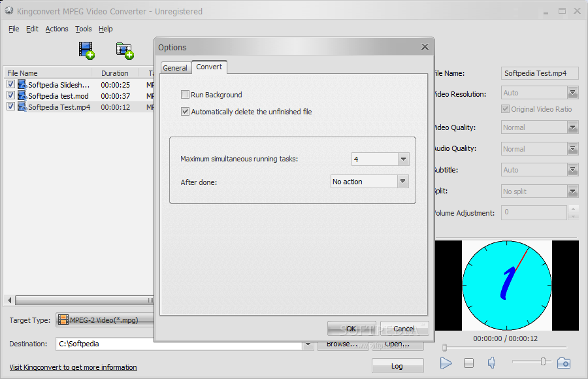Click the file list horizontal scrollbar
The width and height of the screenshot is (588, 379).
(84, 300)
